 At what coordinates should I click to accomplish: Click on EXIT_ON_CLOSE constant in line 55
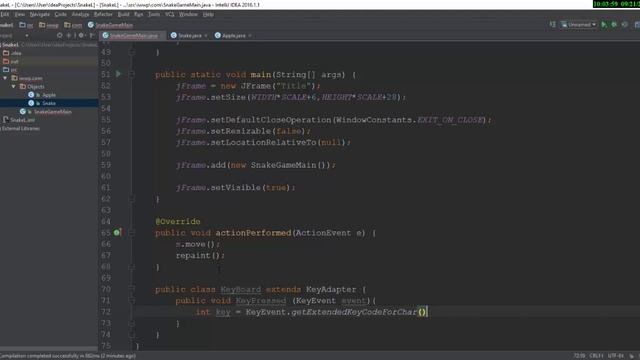[449, 120]
